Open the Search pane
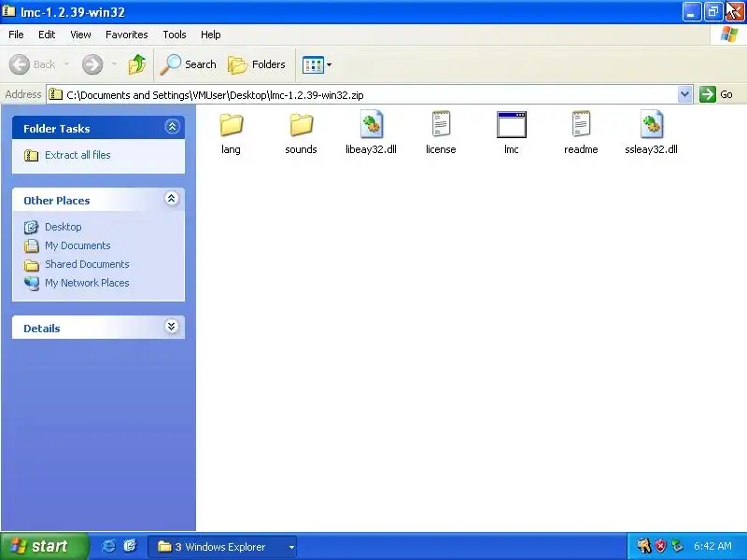This screenshot has height=560, width=747. pos(189,64)
